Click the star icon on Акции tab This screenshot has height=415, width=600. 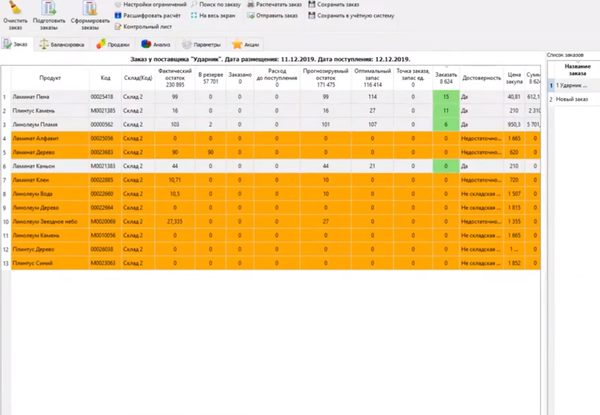pos(237,44)
